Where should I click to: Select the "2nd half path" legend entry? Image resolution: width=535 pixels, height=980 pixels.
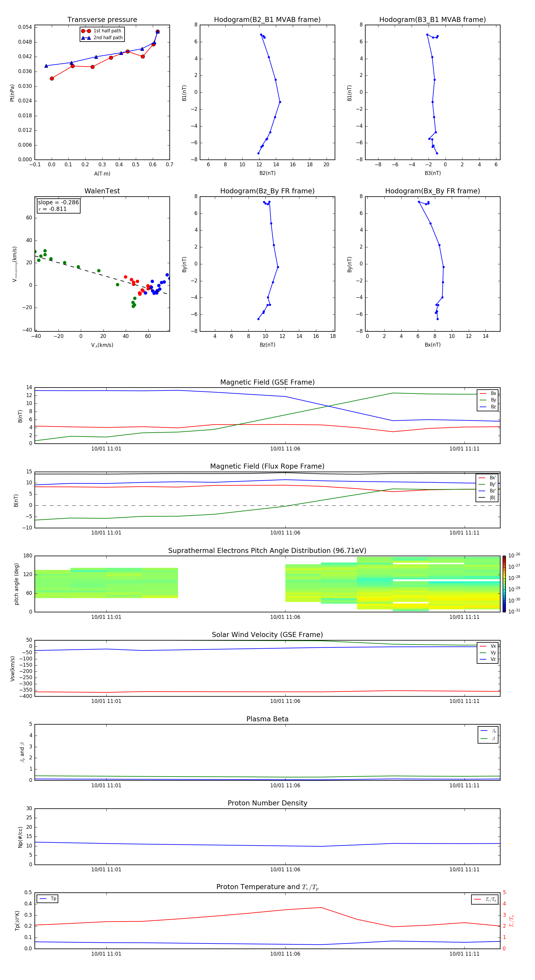(x=102, y=38)
